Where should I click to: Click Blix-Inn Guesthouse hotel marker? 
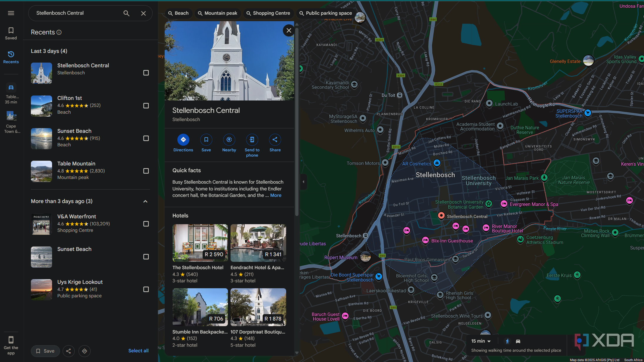(425, 240)
